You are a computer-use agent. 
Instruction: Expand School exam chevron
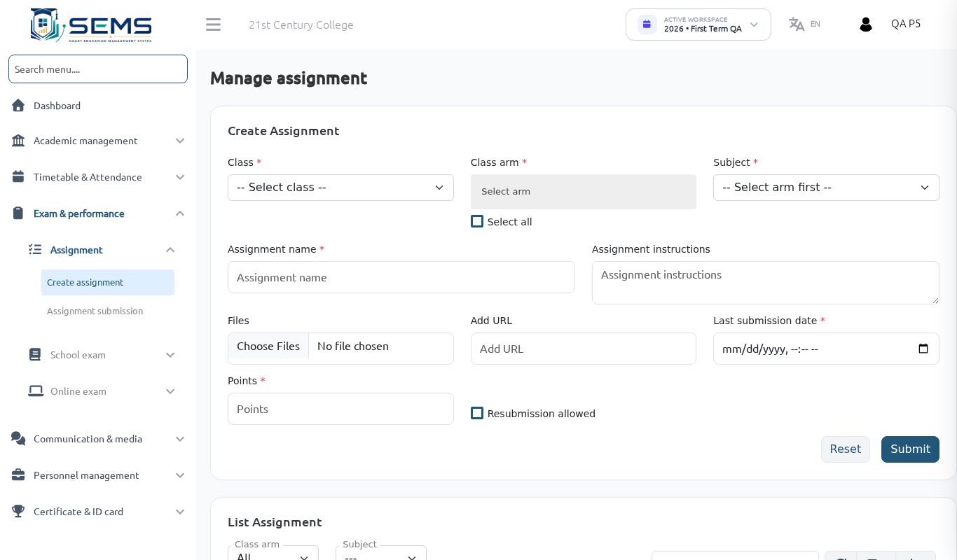tap(170, 355)
